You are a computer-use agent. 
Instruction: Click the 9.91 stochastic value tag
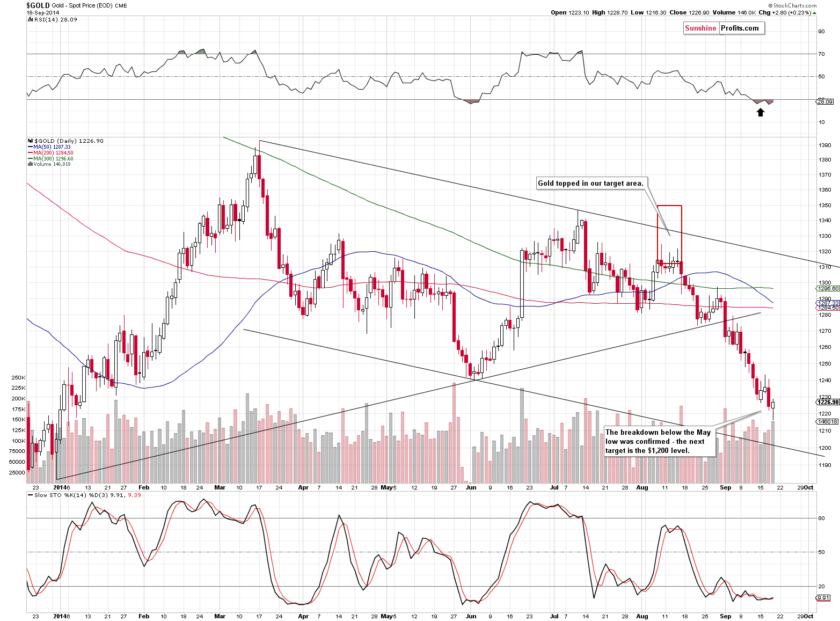click(824, 598)
